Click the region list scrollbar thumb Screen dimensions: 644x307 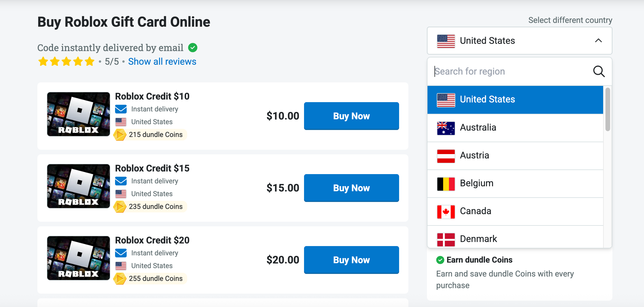[x=608, y=110]
